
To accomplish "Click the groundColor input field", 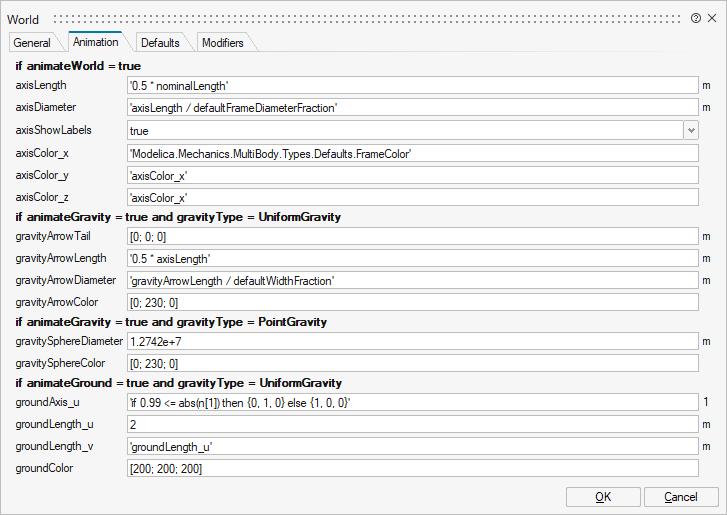I will click(411, 468).
